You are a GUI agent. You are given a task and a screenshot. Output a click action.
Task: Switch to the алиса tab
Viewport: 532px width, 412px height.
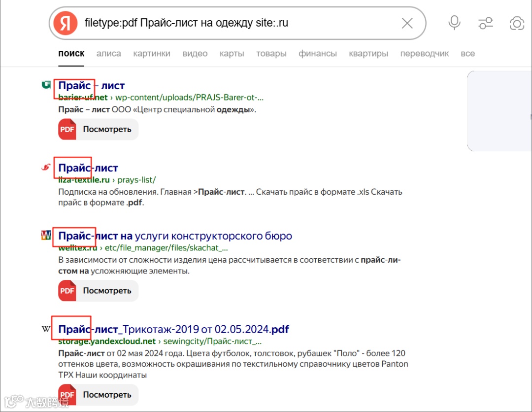pos(108,54)
